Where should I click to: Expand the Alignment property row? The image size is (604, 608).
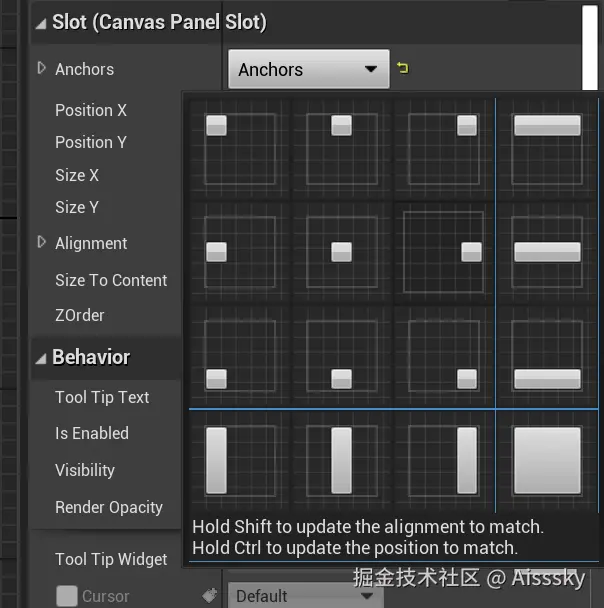pyautogui.click(x=42, y=243)
